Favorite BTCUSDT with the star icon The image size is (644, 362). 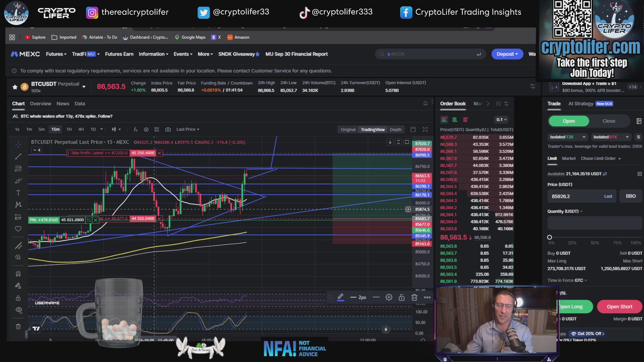click(15, 87)
